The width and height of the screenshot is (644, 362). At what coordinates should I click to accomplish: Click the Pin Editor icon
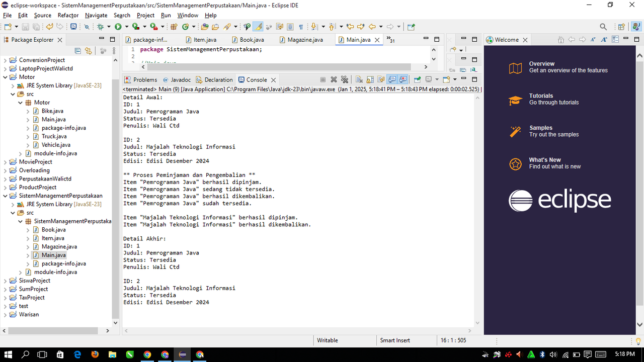pos(411,27)
